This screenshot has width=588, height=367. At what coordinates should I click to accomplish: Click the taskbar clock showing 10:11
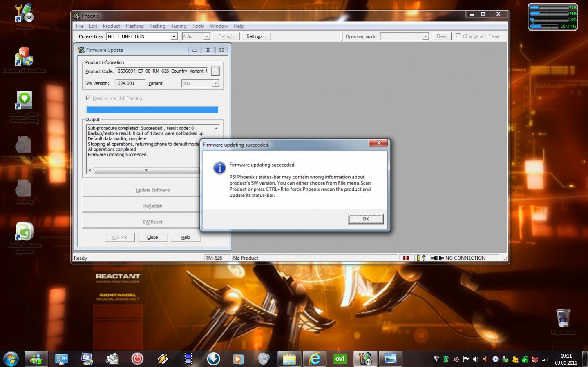click(566, 359)
